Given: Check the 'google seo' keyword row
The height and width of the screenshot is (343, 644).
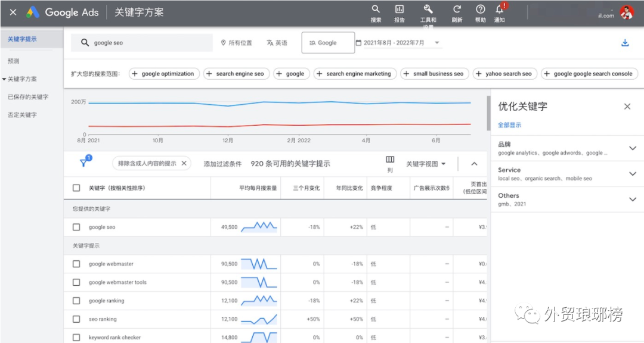Looking at the screenshot, I should 76,227.
